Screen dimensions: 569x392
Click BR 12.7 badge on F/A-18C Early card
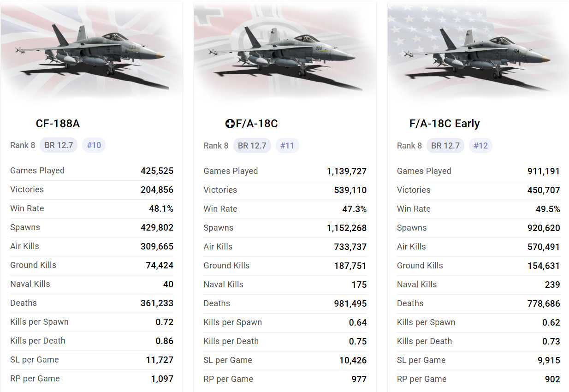pyautogui.click(x=445, y=146)
